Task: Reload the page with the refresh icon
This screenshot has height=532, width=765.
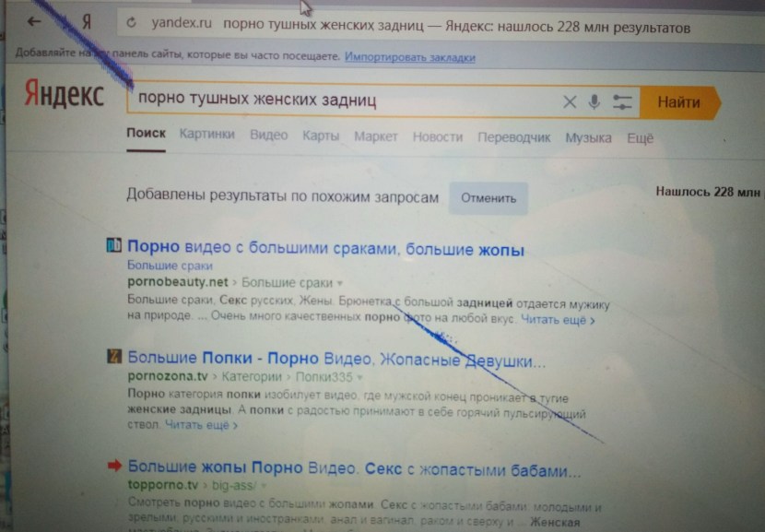Action: tap(131, 22)
